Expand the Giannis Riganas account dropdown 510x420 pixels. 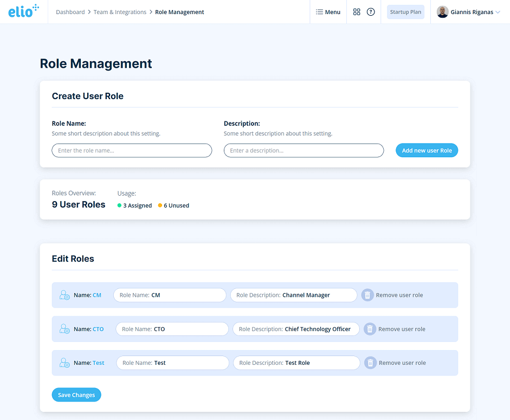[x=498, y=12]
